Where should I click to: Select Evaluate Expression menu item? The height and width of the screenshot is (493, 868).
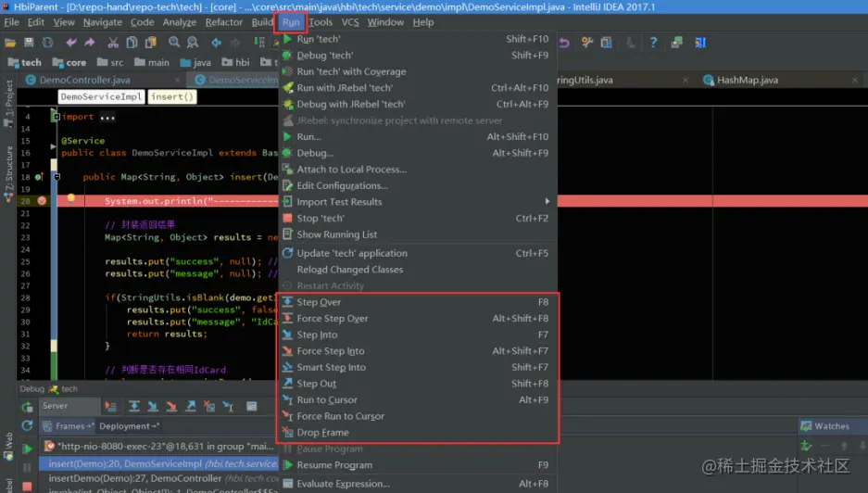tap(418, 484)
